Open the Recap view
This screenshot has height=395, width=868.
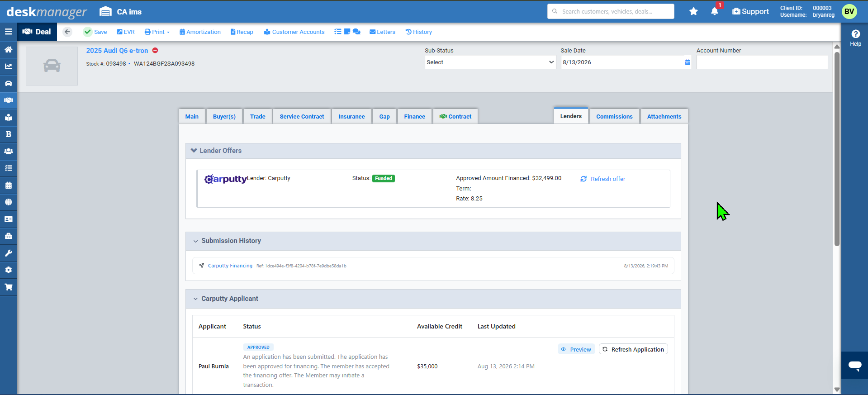click(x=242, y=32)
